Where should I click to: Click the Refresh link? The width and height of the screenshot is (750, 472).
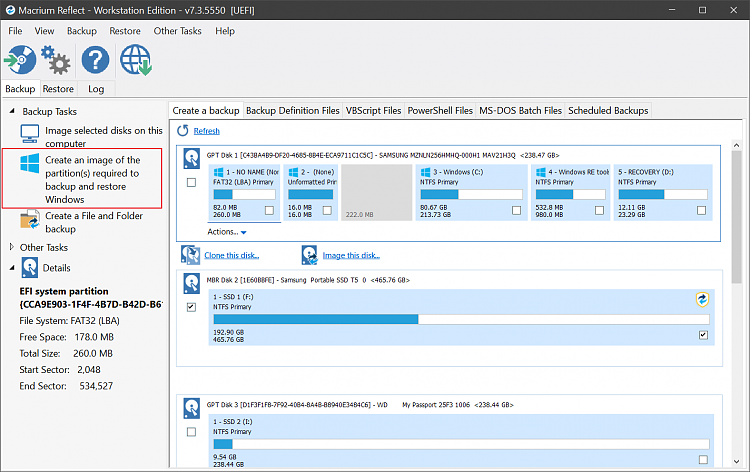207,131
